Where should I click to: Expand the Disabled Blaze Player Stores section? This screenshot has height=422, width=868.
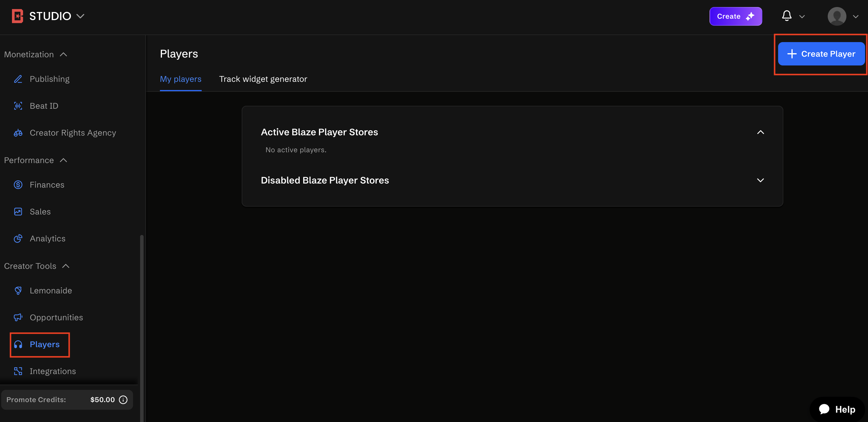click(760, 180)
